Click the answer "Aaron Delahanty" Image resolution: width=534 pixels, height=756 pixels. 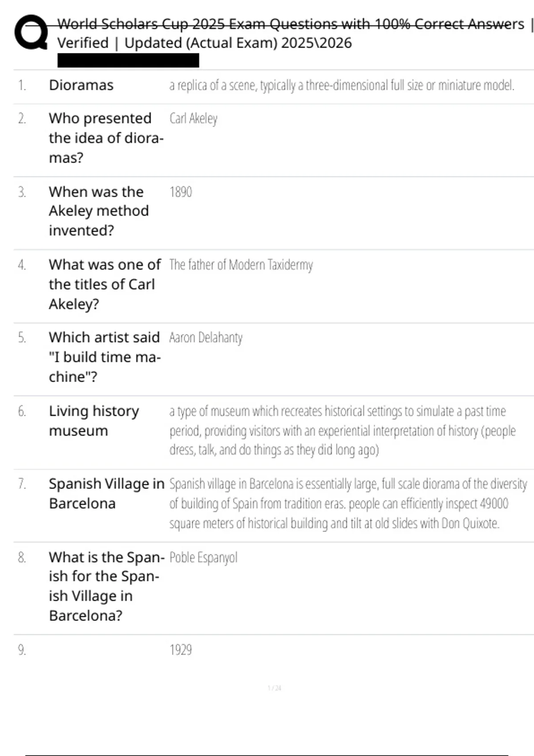(x=206, y=338)
